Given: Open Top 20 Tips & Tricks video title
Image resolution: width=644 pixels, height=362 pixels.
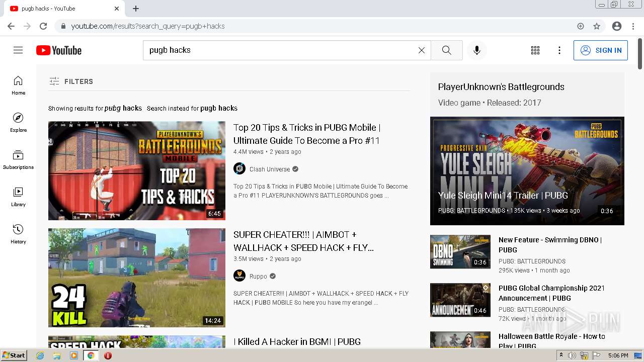Looking at the screenshot, I should pos(307,134).
